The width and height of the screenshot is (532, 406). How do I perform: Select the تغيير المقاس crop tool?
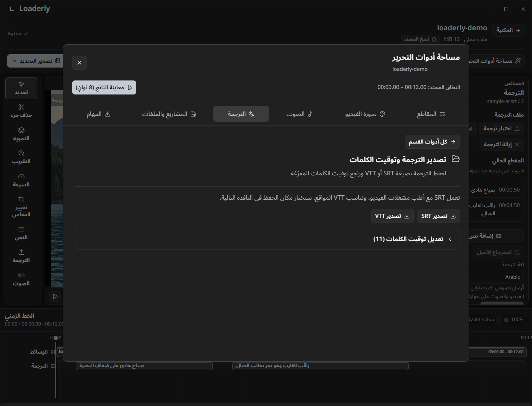(21, 207)
